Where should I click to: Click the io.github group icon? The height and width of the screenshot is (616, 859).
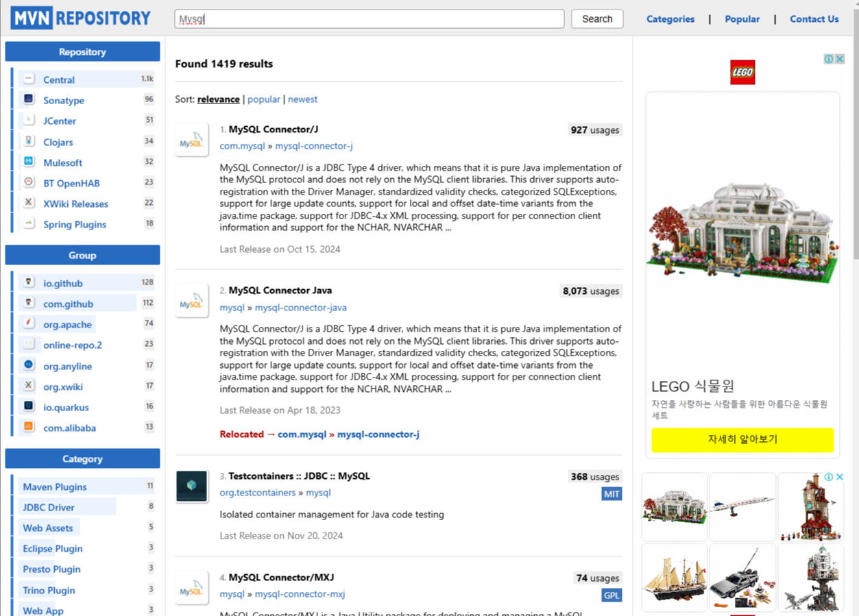tap(29, 282)
